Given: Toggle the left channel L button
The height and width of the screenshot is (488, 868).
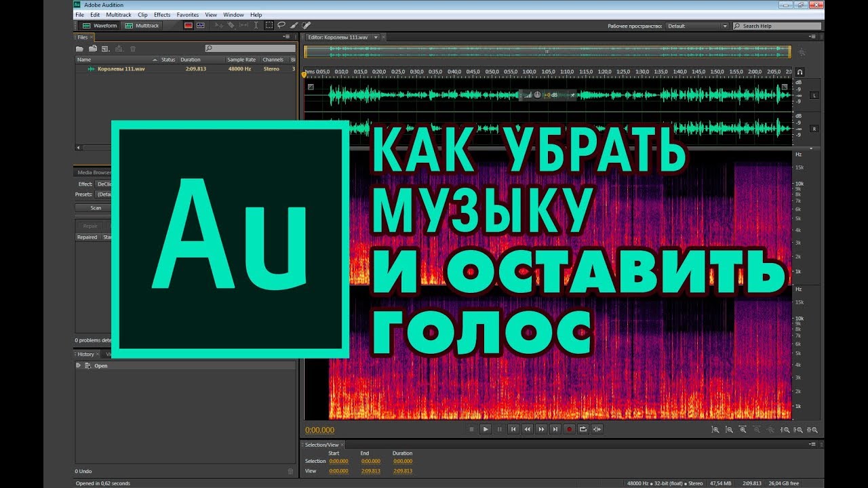Looking at the screenshot, I should tap(814, 96).
